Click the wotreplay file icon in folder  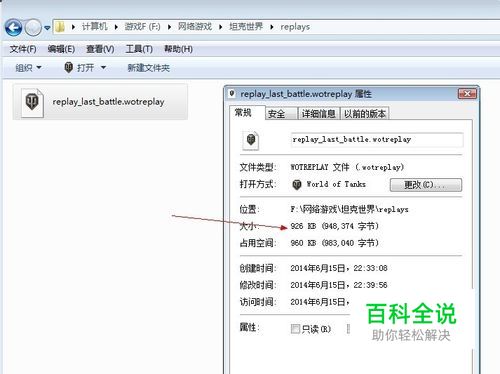point(32,102)
